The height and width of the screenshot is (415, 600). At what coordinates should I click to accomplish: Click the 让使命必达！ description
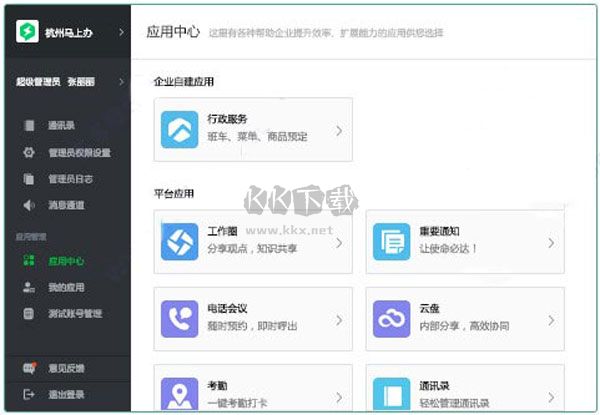coord(448,249)
